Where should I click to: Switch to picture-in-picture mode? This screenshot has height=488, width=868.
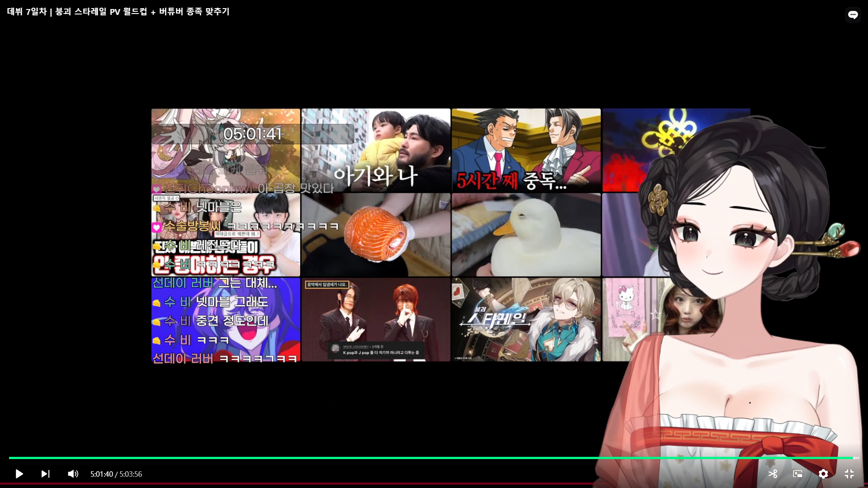797,474
